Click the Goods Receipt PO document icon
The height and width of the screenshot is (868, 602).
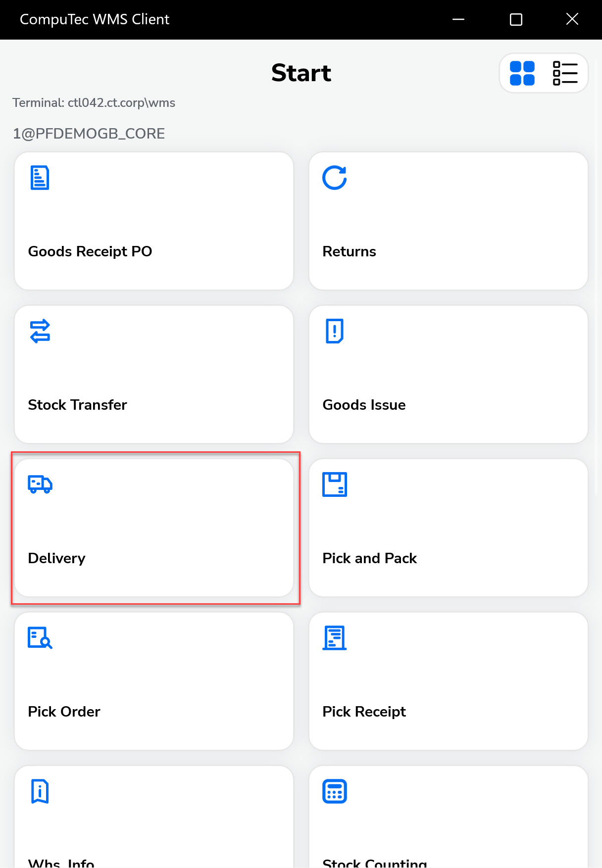click(40, 178)
